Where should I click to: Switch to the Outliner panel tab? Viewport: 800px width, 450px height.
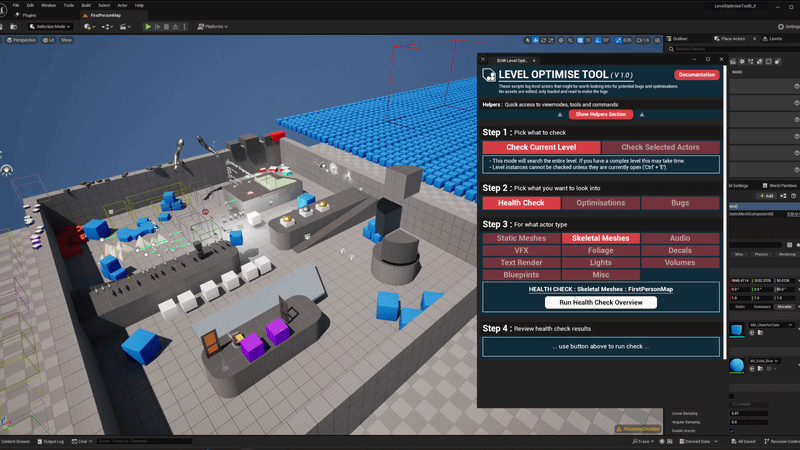pos(677,39)
